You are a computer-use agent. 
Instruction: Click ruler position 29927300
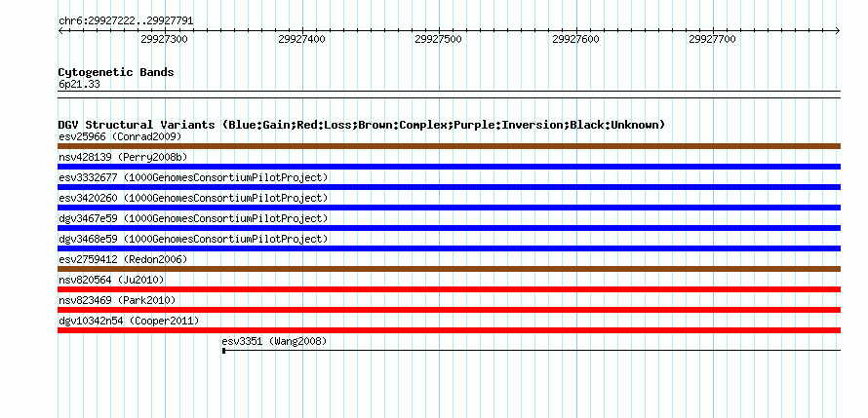[165, 39]
